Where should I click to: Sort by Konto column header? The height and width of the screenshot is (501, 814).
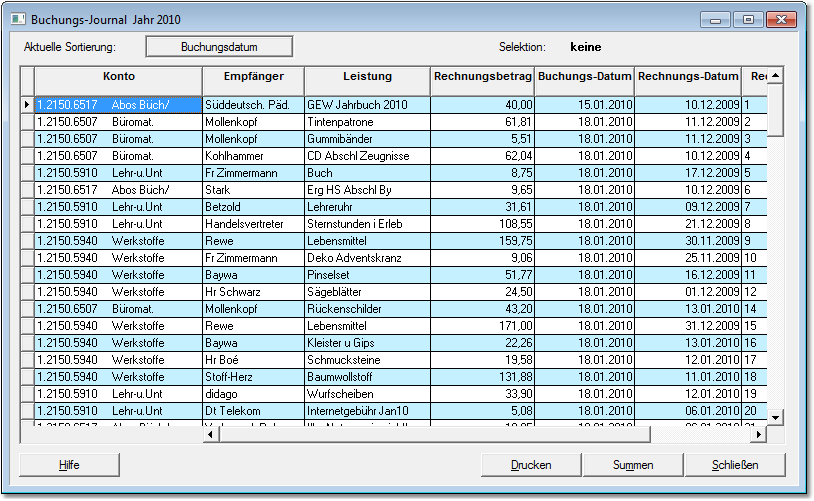click(x=118, y=77)
